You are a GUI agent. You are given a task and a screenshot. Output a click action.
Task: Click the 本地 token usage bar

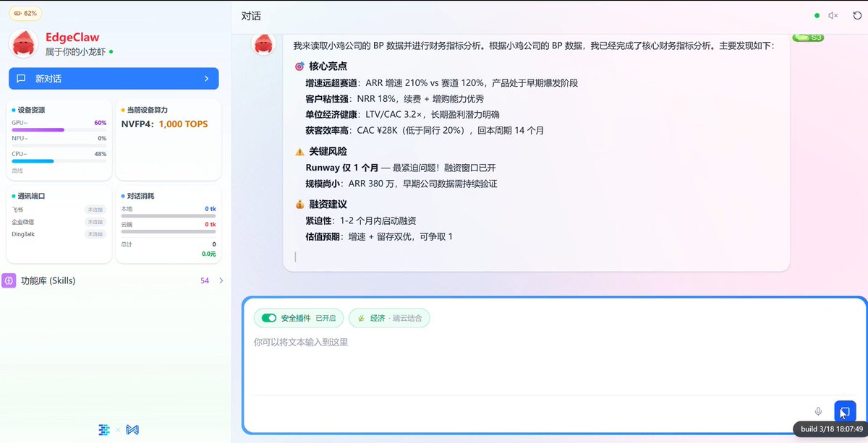click(169, 216)
